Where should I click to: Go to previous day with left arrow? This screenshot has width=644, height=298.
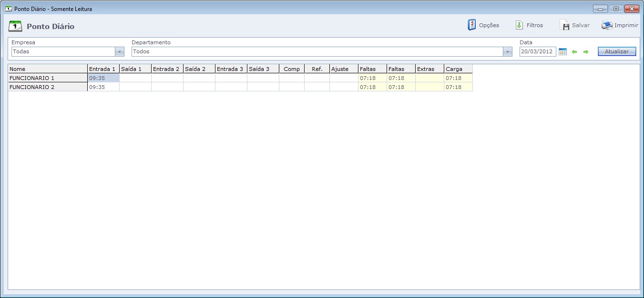[574, 52]
